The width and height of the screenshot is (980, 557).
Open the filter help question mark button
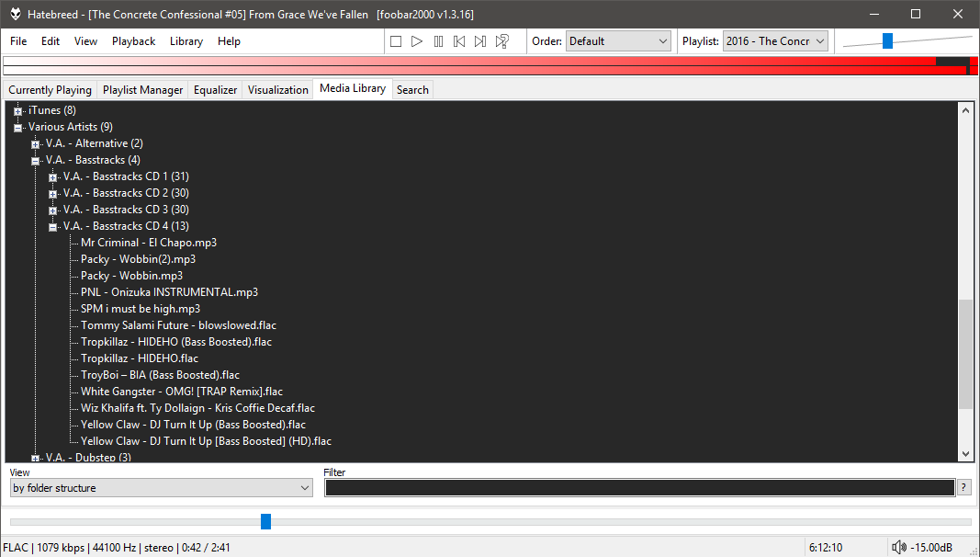tap(964, 488)
